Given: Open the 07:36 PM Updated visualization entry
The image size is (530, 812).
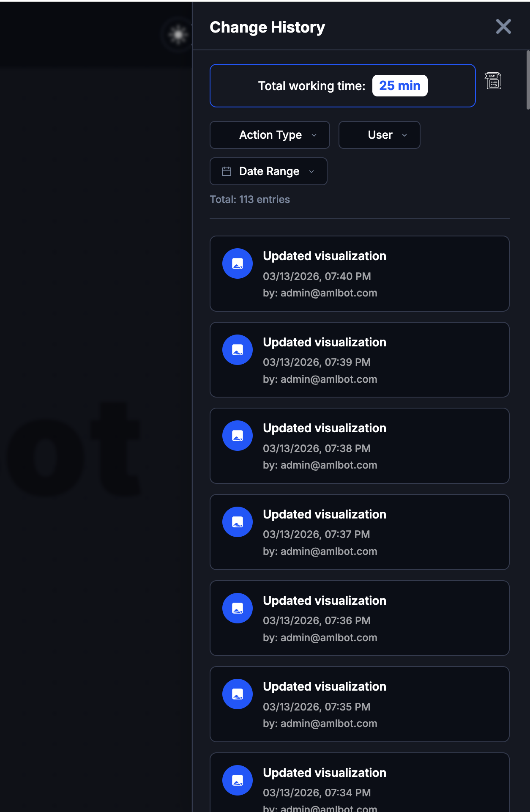Looking at the screenshot, I should click(x=359, y=618).
